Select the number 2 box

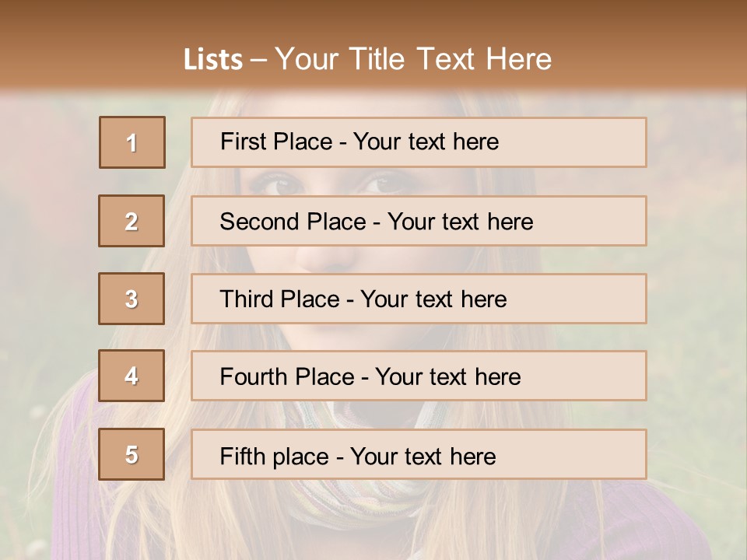point(132,221)
